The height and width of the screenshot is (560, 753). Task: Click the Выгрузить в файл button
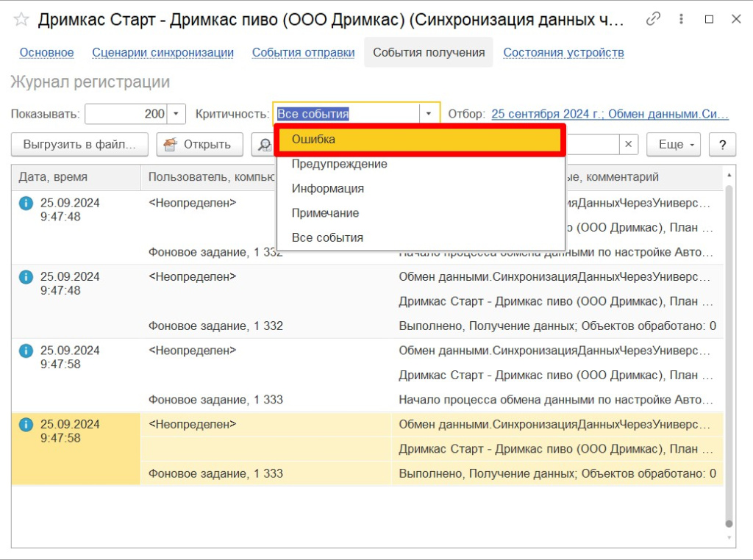[79, 145]
